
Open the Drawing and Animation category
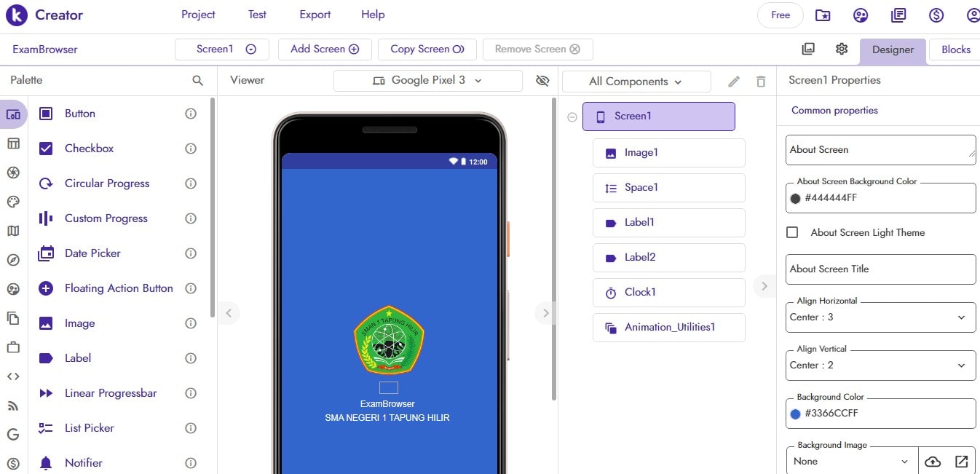(x=12, y=202)
